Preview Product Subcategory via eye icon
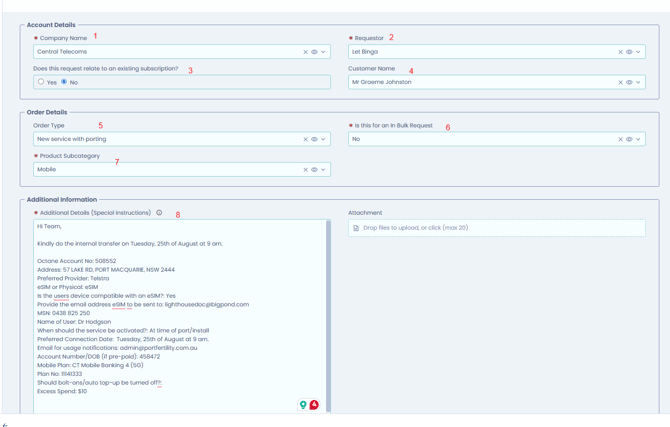Image resolution: width=670 pixels, height=427 pixels. 314,170
